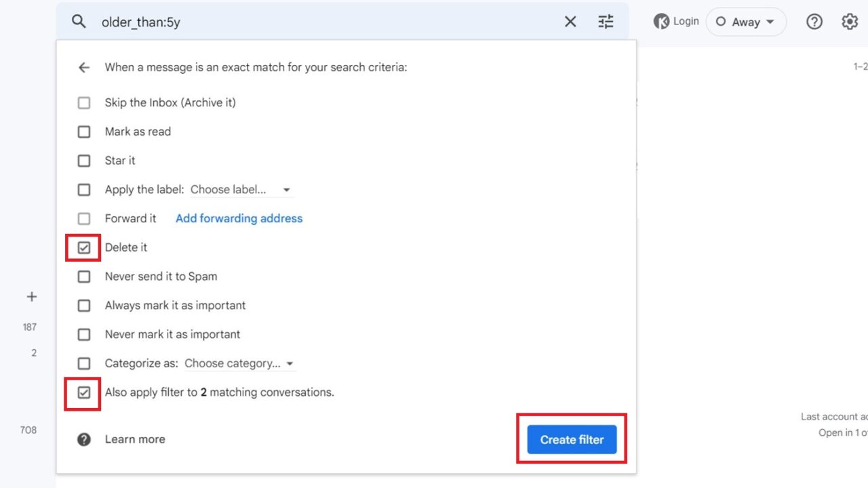
Task: Click the Learn more question mark icon
Action: tap(84, 439)
